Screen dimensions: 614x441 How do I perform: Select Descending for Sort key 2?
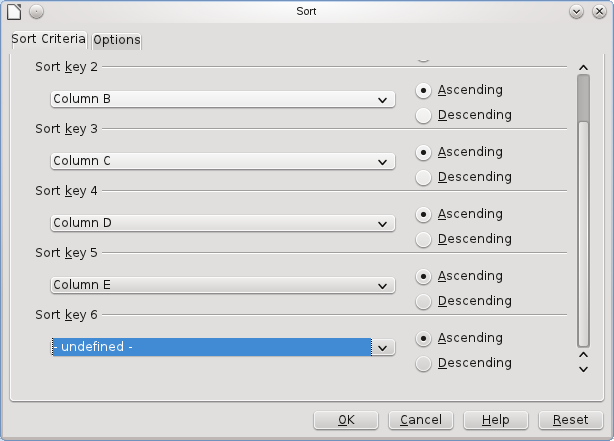tap(424, 115)
